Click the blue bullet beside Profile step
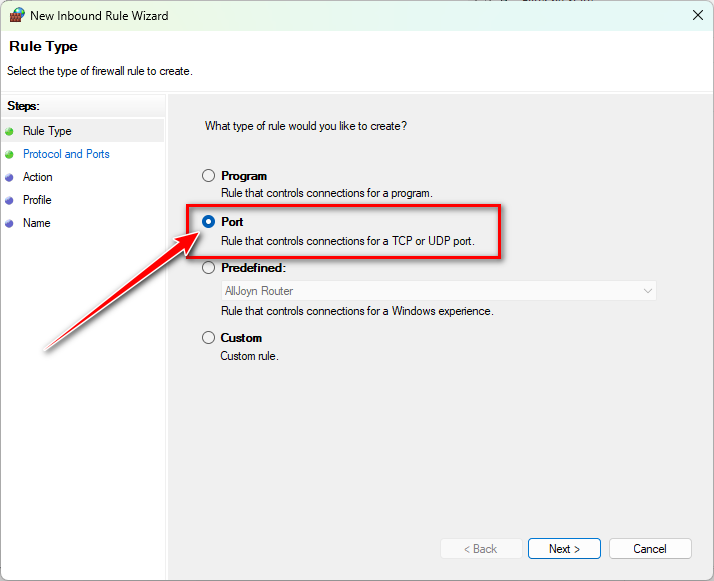 [x=9, y=200]
